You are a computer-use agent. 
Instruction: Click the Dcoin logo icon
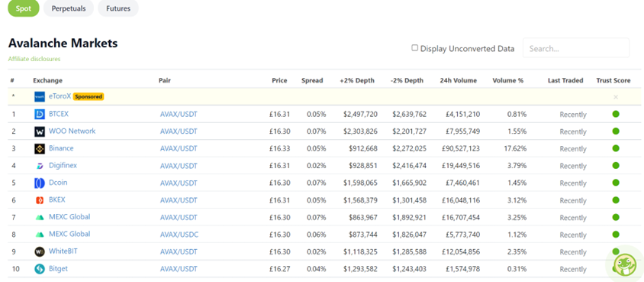pos(40,183)
